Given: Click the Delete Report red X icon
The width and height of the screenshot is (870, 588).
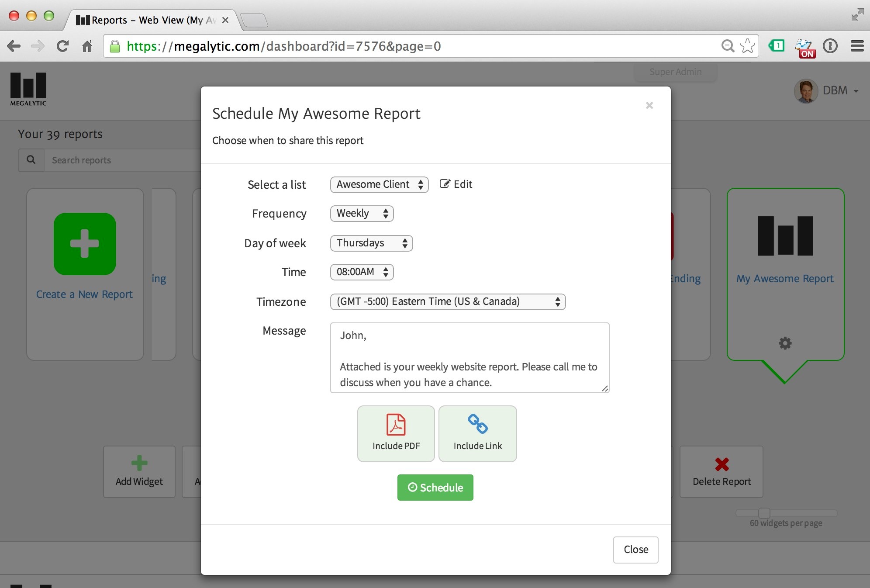Looking at the screenshot, I should pyautogui.click(x=722, y=464).
